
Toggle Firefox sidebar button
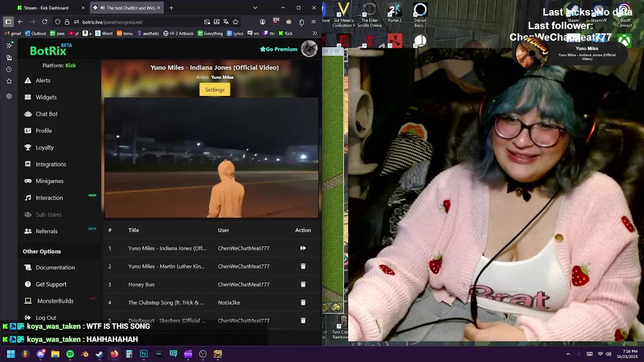tap(8, 22)
